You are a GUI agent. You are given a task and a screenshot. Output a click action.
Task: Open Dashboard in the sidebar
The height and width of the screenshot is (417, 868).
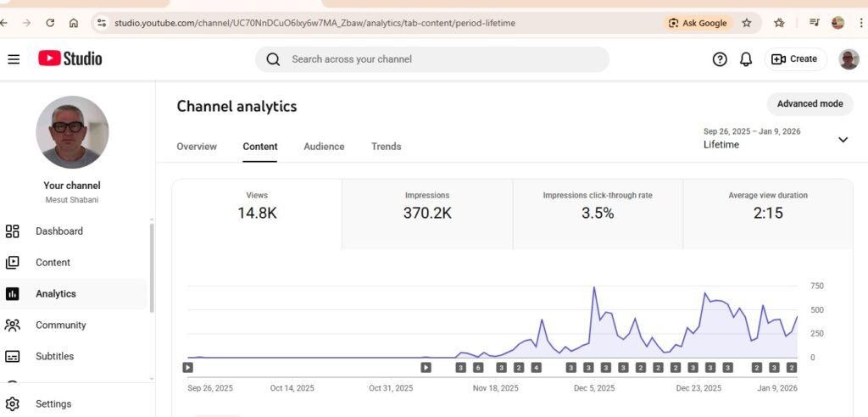pos(58,231)
